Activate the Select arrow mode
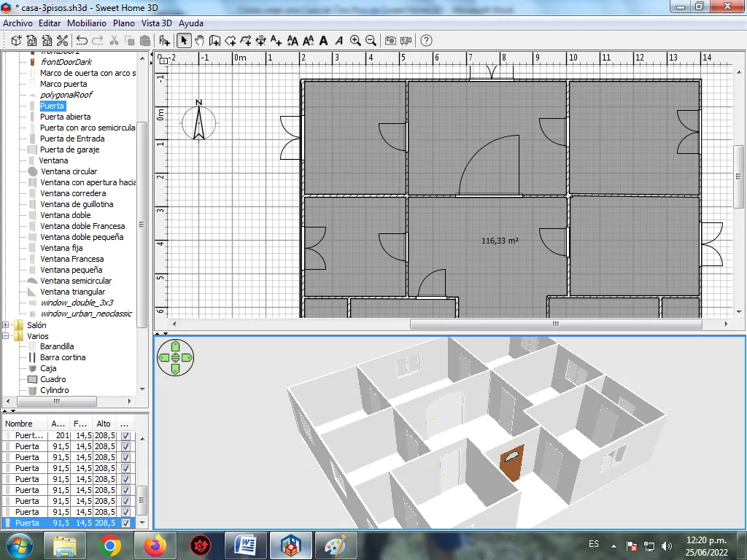The height and width of the screenshot is (560, 747). [x=183, y=41]
